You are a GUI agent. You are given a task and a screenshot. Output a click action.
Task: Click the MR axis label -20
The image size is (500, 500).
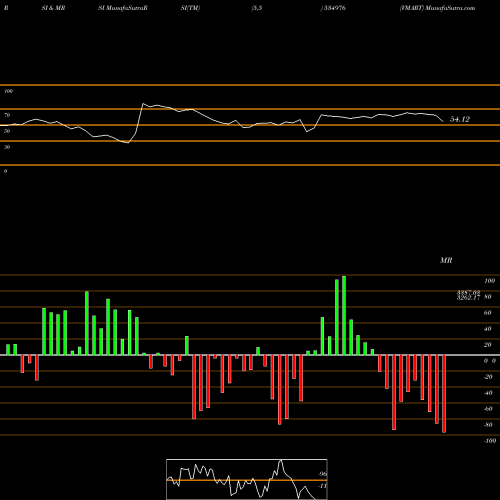[x=488, y=377]
